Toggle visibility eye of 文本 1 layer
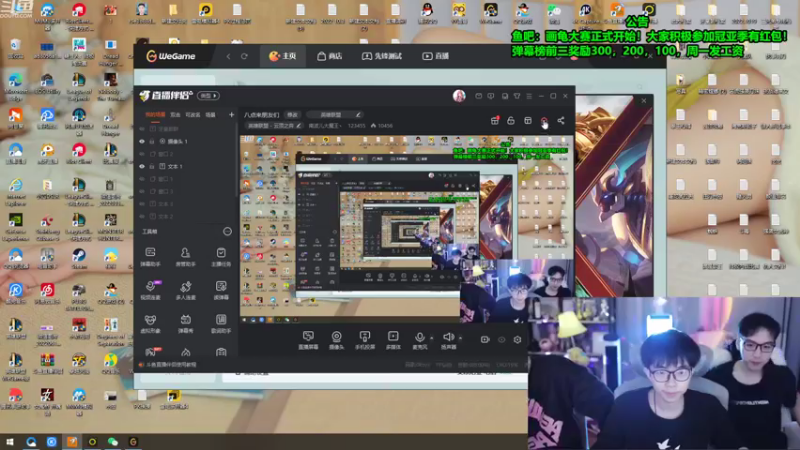The width and height of the screenshot is (800, 450). point(142,166)
